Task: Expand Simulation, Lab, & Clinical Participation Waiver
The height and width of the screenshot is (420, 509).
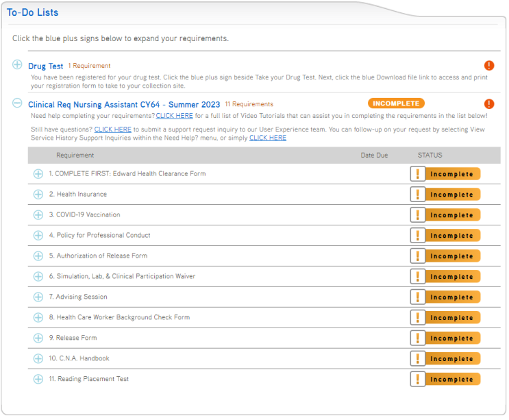Action: (x=38, y=277)
